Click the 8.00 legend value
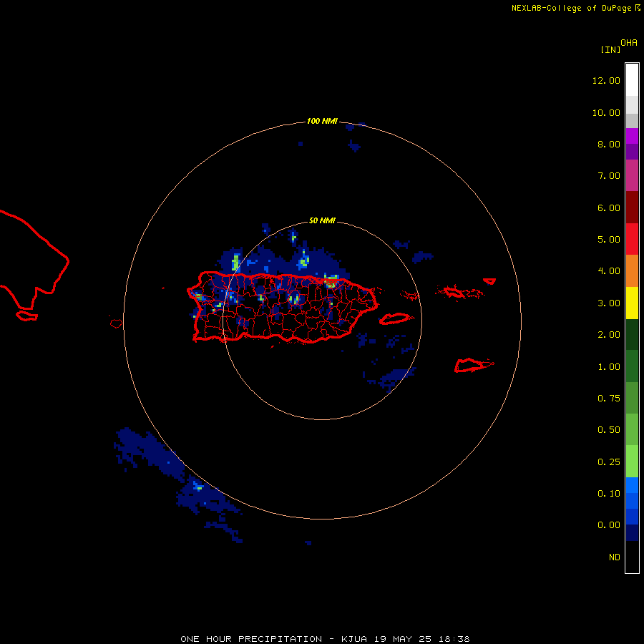 (x=609, y=144)
